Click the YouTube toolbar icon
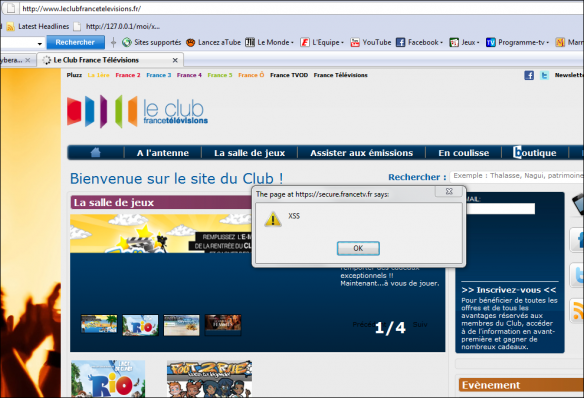The height and width of the screenshot is (398, 584). tap(355, 42)
